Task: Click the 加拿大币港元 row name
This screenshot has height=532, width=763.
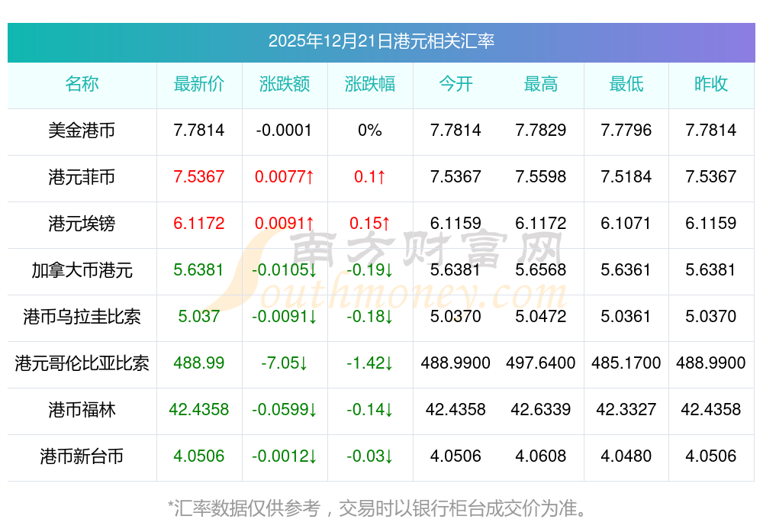Action: 82,270
